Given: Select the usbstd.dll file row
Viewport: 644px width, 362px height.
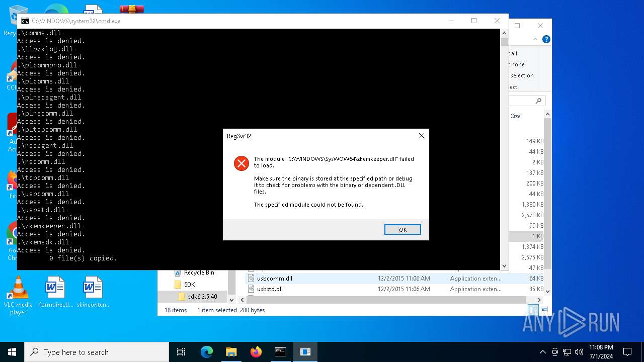Looking at the screenshot, I should click(x=395, y=289).
